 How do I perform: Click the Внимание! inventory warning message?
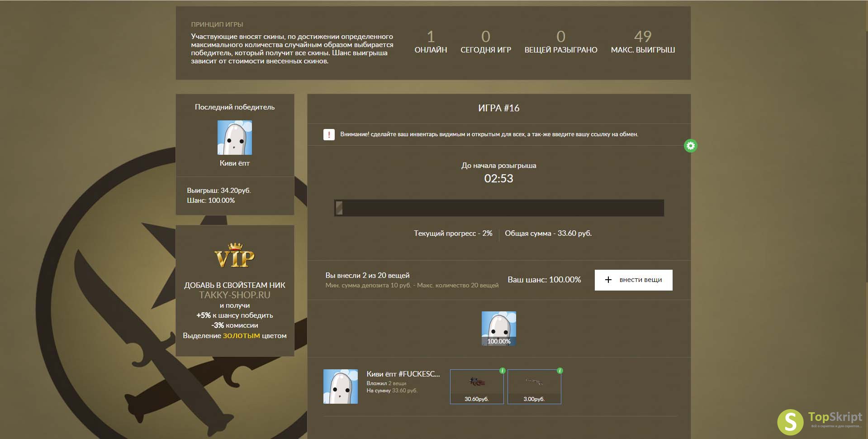point(489,134)
